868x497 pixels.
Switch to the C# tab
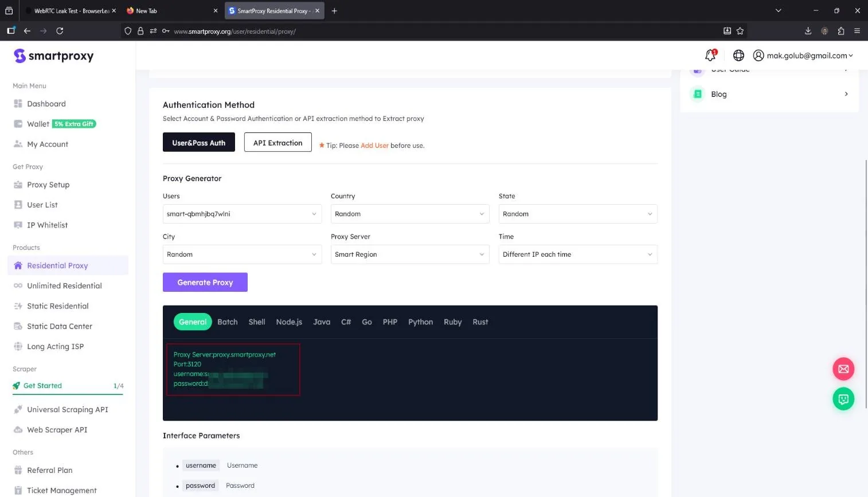[346, 322]
